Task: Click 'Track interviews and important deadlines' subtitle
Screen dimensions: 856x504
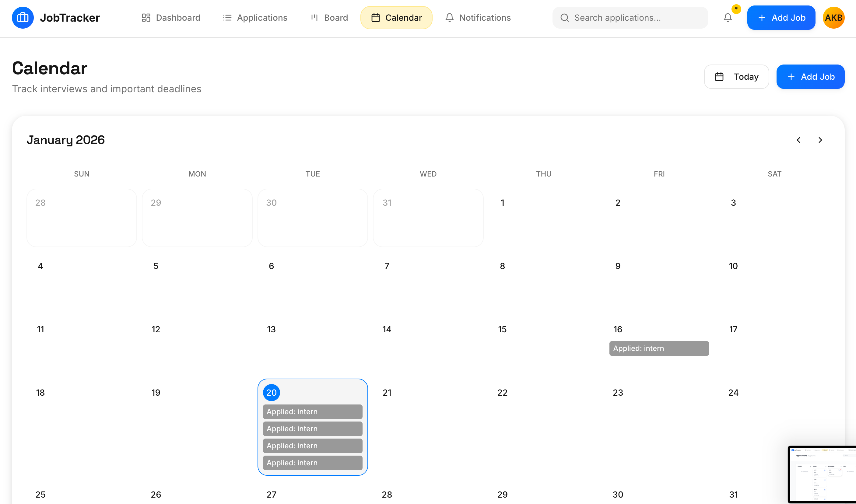Action: 107,89
